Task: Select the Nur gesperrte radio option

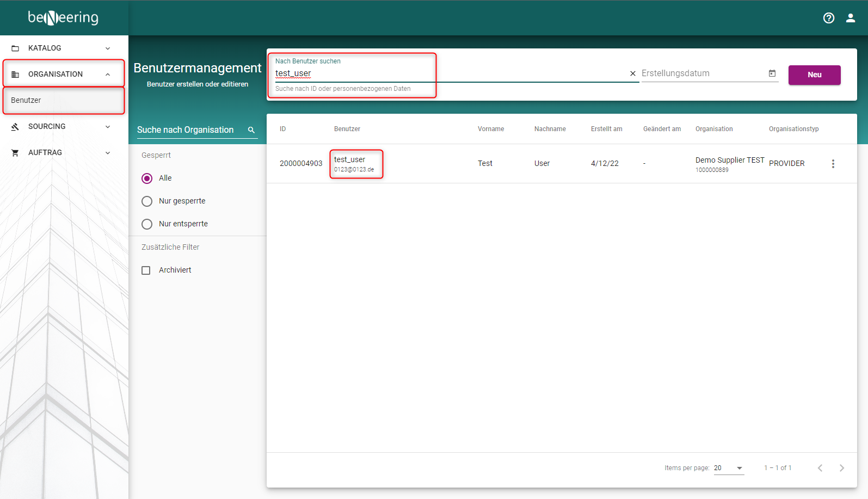Action: pyautogui.click(x=147, y=201)
